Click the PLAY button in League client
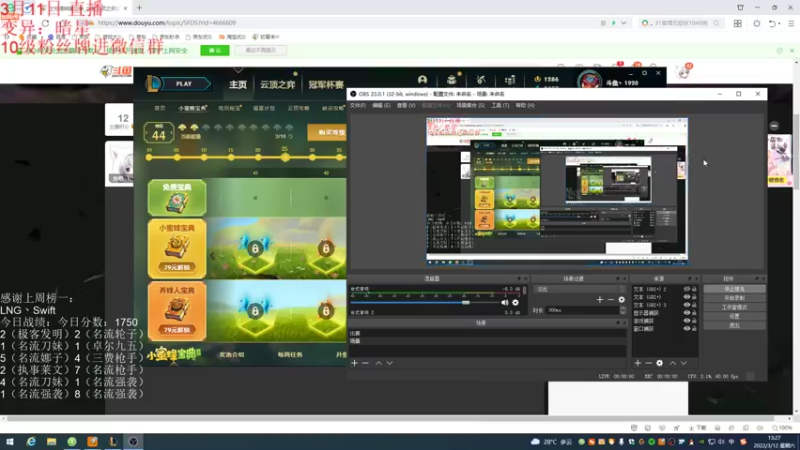Image resolution: width=800 pixels, height=450 pixels. click(x=184, y=84)
